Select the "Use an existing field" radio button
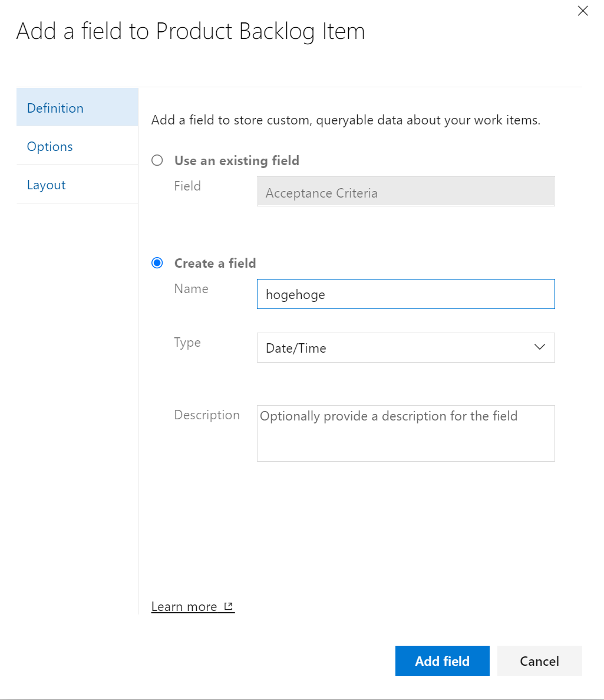 157,160
